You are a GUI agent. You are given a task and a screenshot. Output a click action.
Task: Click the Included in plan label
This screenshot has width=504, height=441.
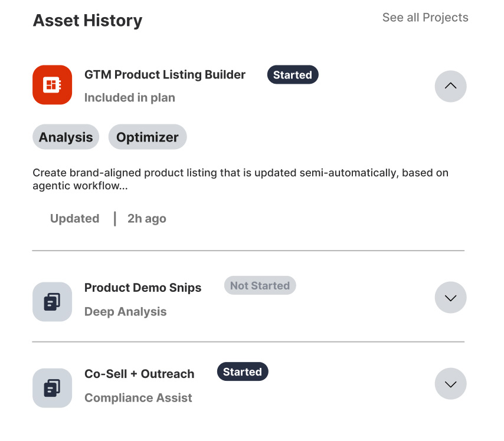point(130,98)
